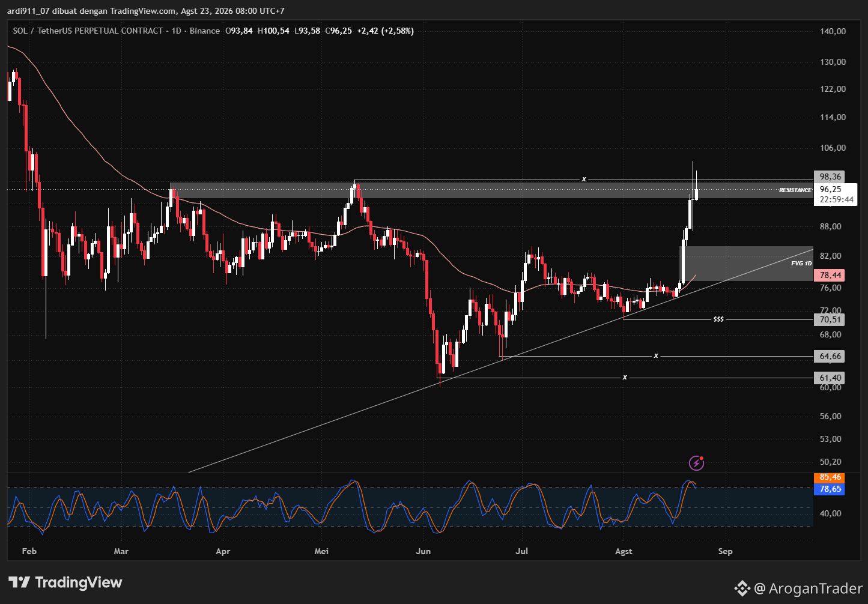Click the 114,00 price axis label
The width and height of the screenshot is (868, 604).
click(833, 117)
